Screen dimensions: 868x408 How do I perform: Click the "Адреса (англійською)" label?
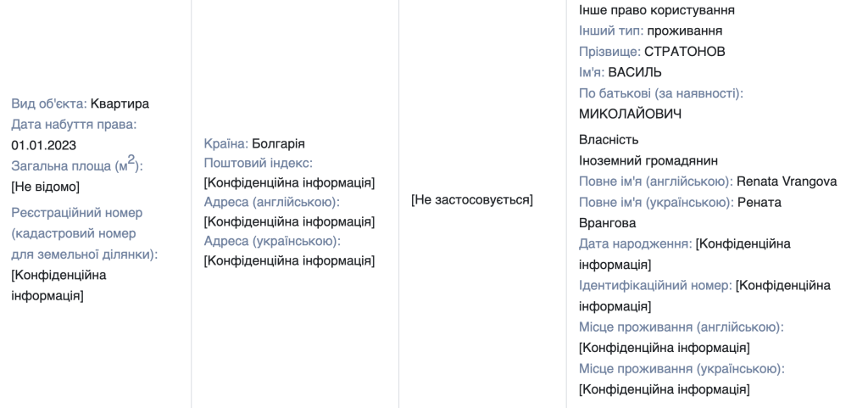pos(271,202)
